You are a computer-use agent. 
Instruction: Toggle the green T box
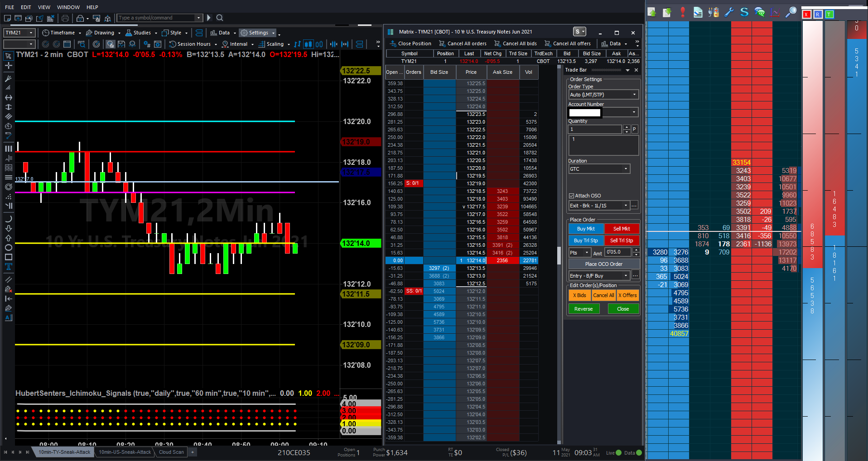pos(829,14)
